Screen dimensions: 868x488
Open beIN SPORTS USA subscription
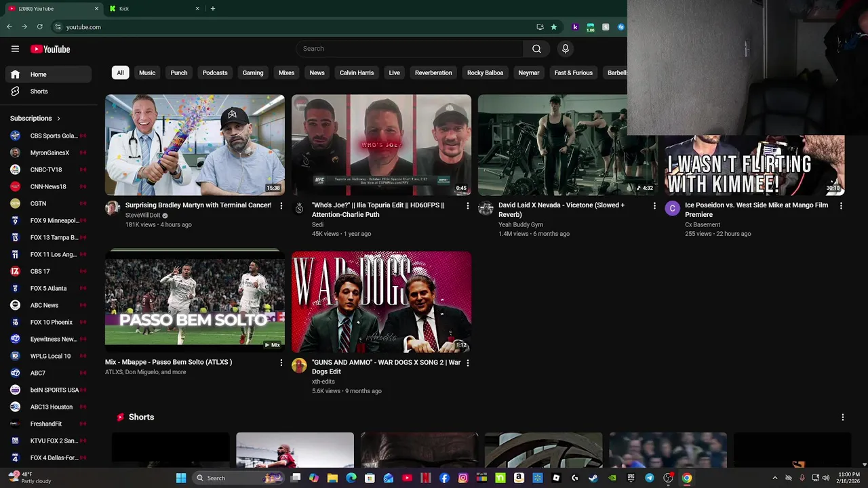[x=48, y=390]
